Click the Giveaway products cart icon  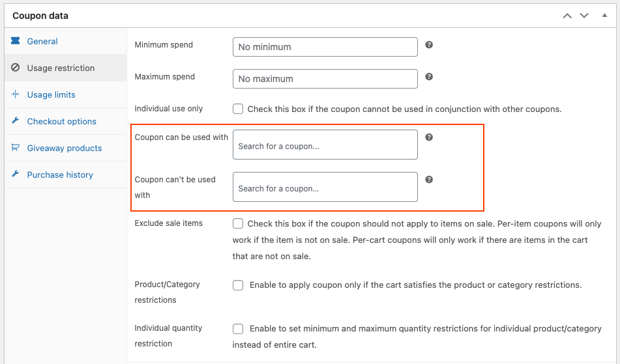click(x=16, y=148)
